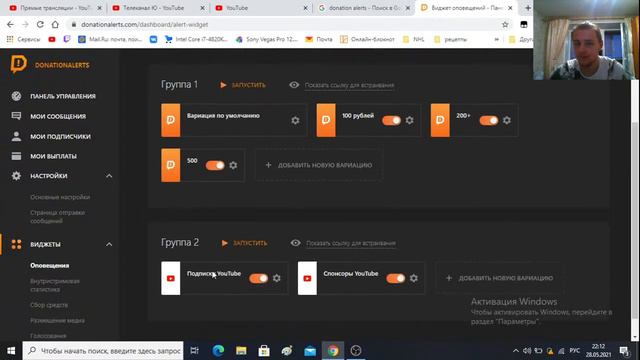Click YouTube icon on Спонсоры YouTube card
640x360 pixels.
pyautogui.click(x=307, y=278)
